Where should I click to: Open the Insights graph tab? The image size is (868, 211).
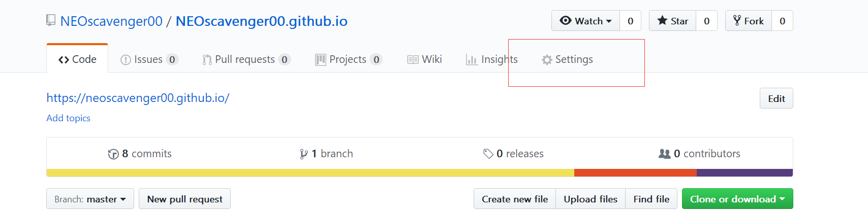tap(491, 59)
